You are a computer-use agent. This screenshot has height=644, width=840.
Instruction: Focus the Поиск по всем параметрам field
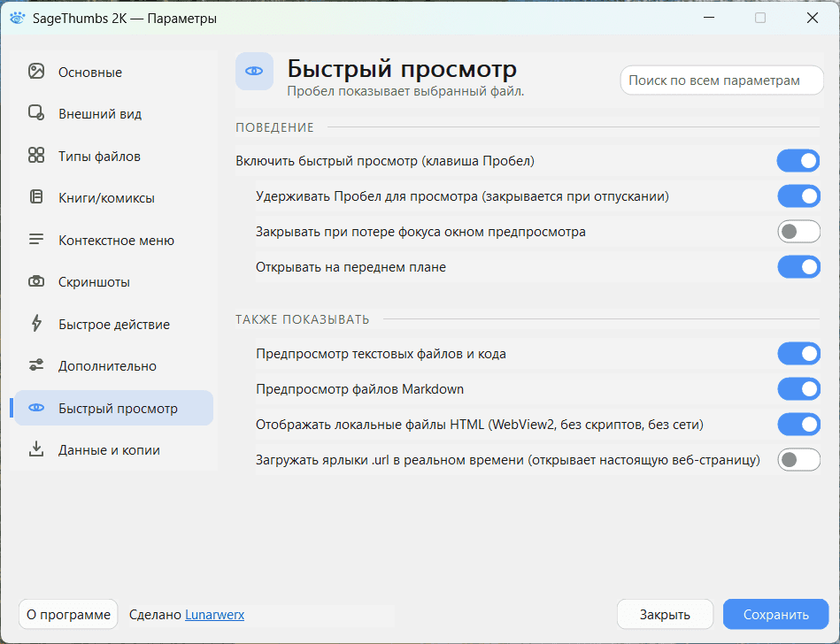721,80
